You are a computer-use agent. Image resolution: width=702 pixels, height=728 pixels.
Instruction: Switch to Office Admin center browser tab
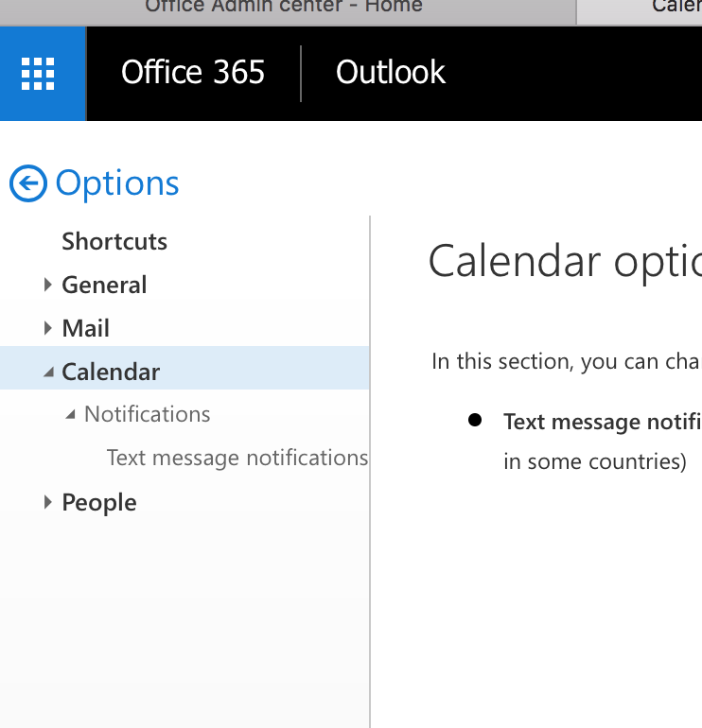click(x=284, y=8)
